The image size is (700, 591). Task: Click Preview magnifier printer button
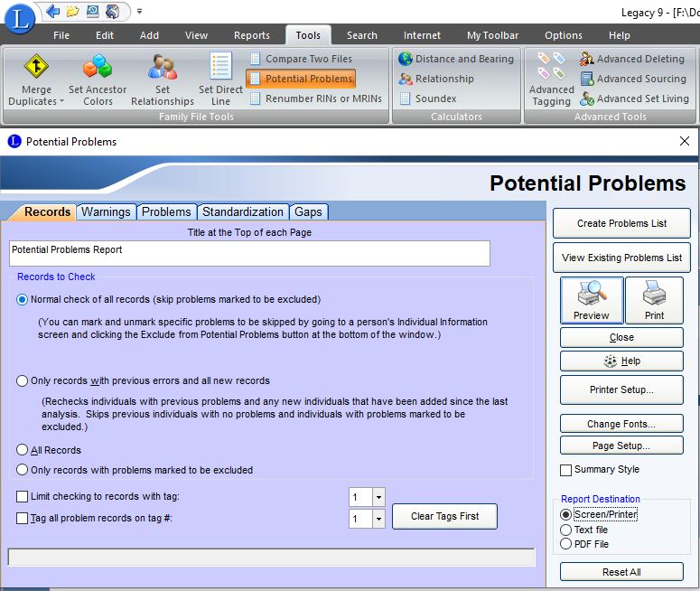coord(592,300)
